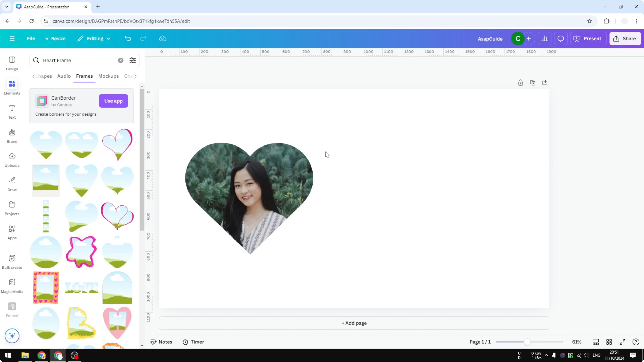Open the Elements panel
Screen dimensions: 644x362
click(x=12, y=87)
